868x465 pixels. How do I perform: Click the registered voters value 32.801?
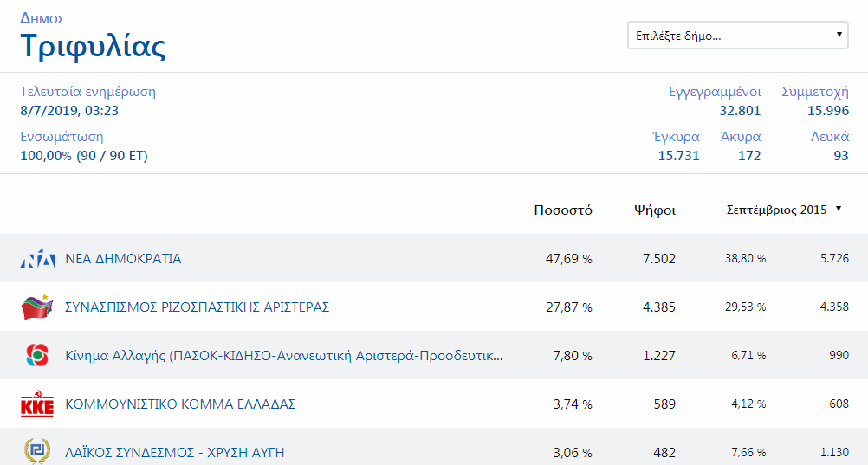click(740, 111)
